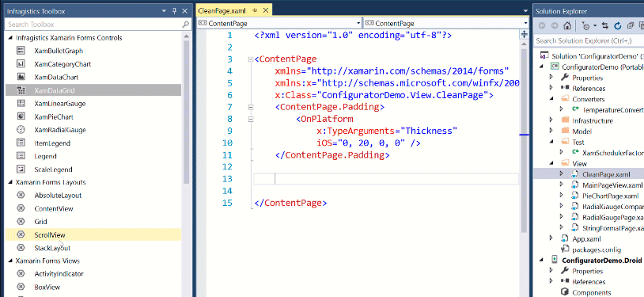Click the OnPlatform tag on line 8
The height and width of the screenshot is (297, 644).
point(327,120)
